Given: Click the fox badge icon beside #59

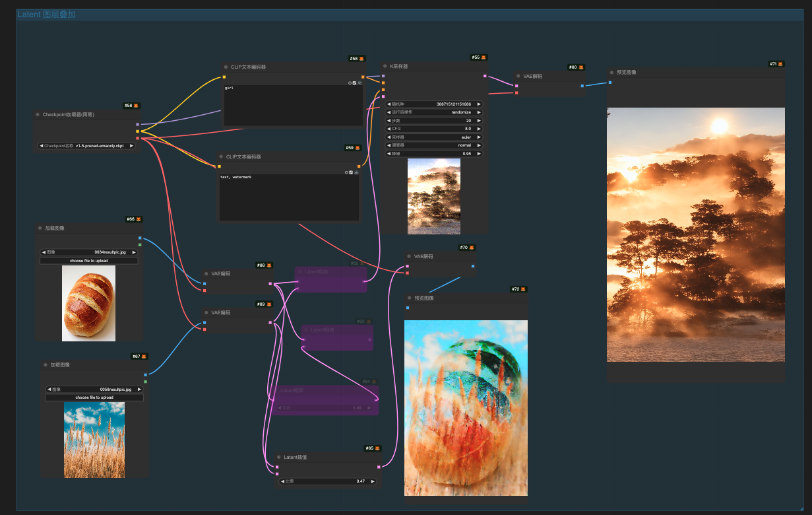Looking at the screenshot, I should click(x=358, y=148).
